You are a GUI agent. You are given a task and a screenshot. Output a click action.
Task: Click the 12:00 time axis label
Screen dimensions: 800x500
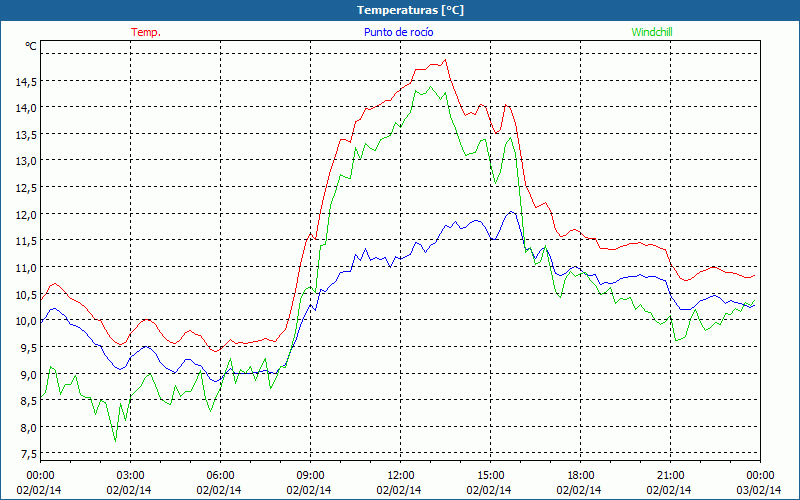click(401, 475)
